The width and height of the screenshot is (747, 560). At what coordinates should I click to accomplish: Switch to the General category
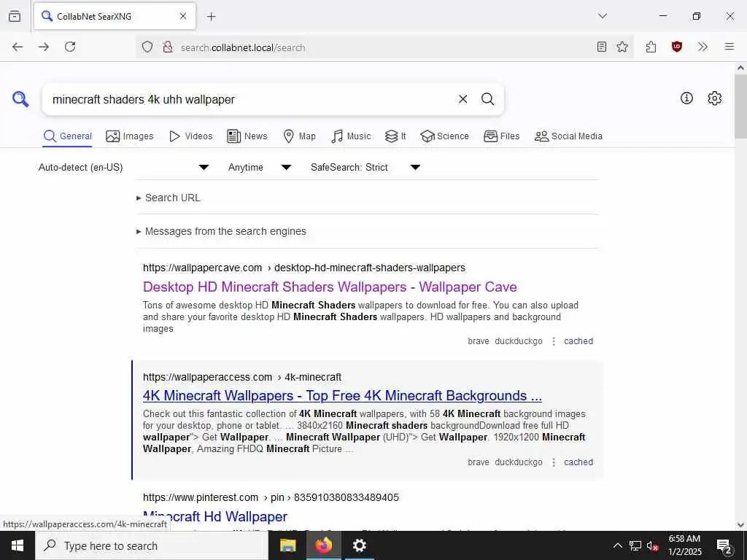click(67, 136)
